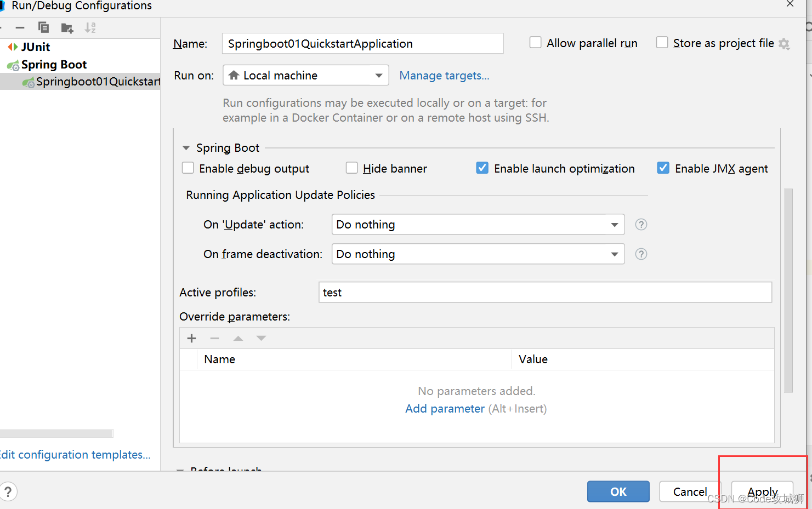Open the On 'Update' action dropdown

[478, 225]
